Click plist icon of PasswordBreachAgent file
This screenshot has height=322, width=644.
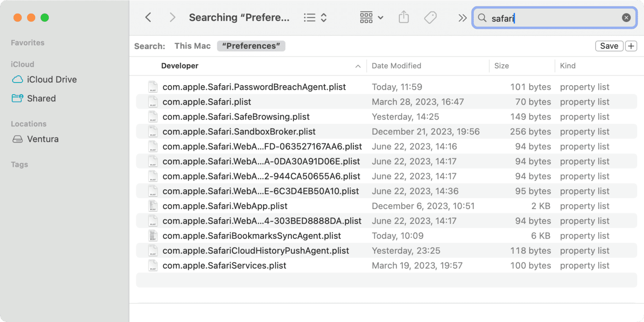[153, 87]
